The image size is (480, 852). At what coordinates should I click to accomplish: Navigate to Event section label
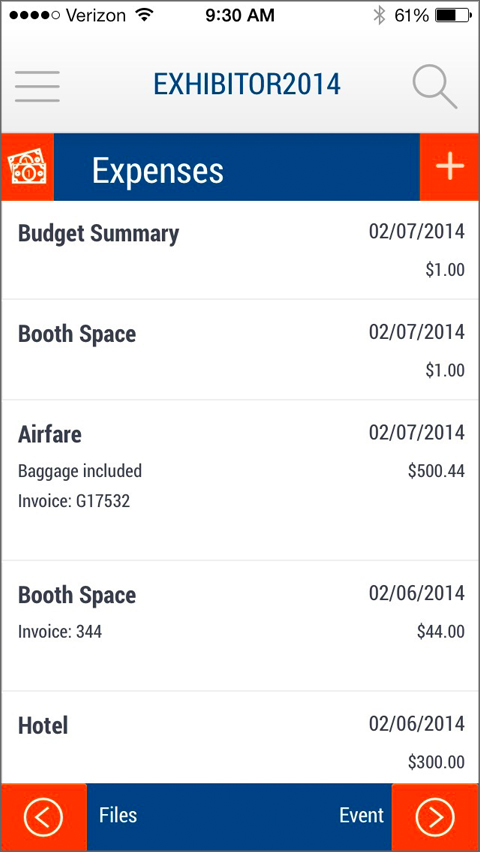(361, 815)
